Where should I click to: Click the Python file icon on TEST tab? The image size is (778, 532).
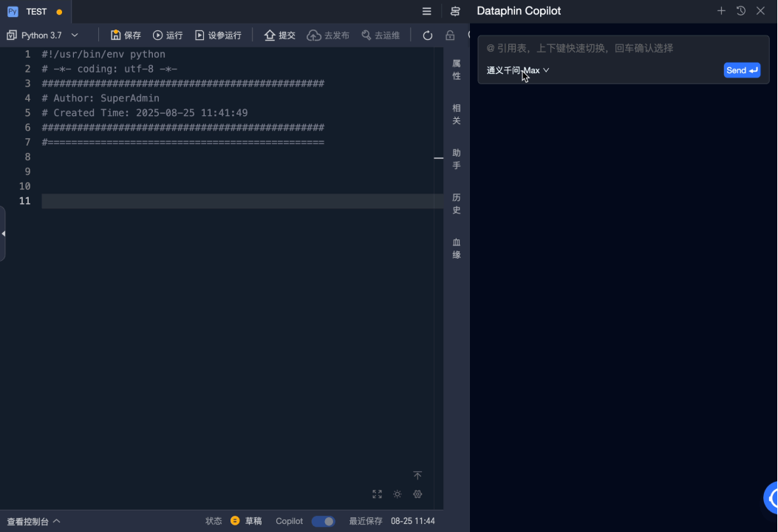coord(13,11)
